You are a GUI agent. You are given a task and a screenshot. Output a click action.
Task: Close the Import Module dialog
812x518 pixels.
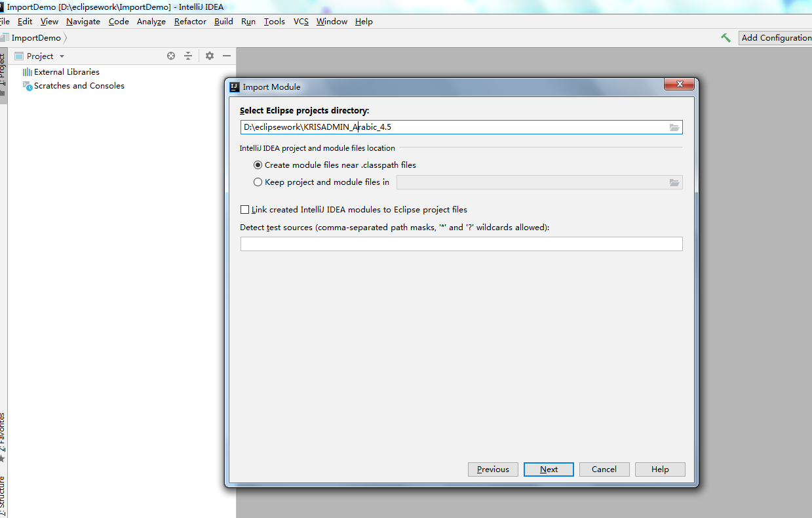pos(679,84)
